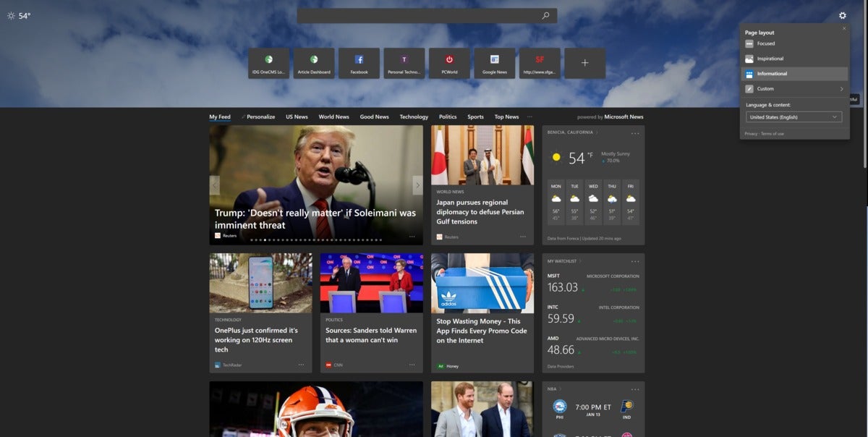868x437 pixels.
Task: Switch to Politics tab
Action: tap(448, 116)
